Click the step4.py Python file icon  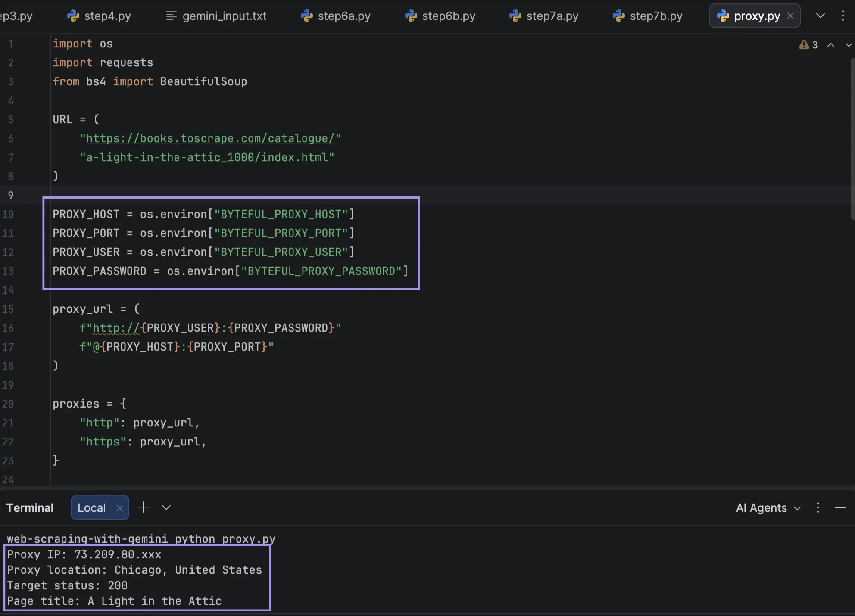(73, 16)
